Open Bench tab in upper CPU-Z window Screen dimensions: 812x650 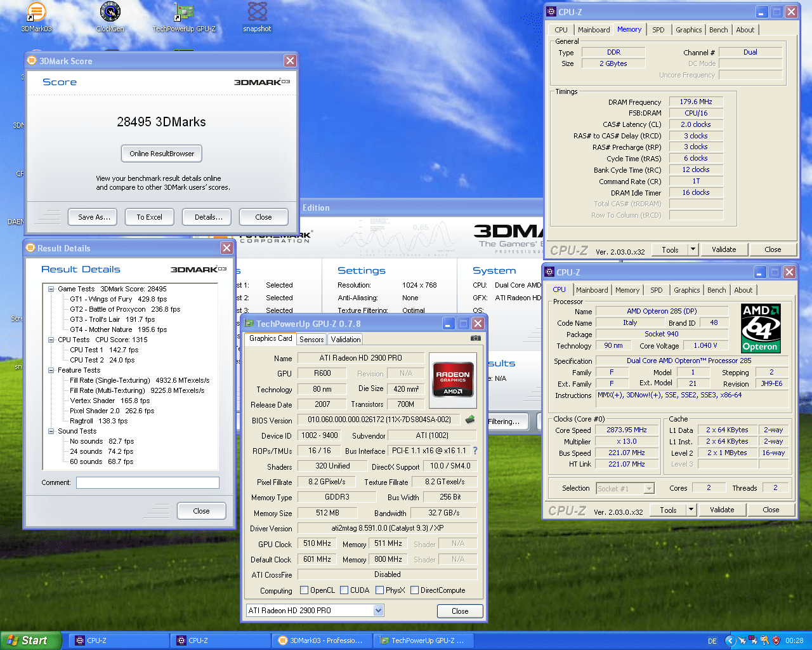tap(719, 30)
